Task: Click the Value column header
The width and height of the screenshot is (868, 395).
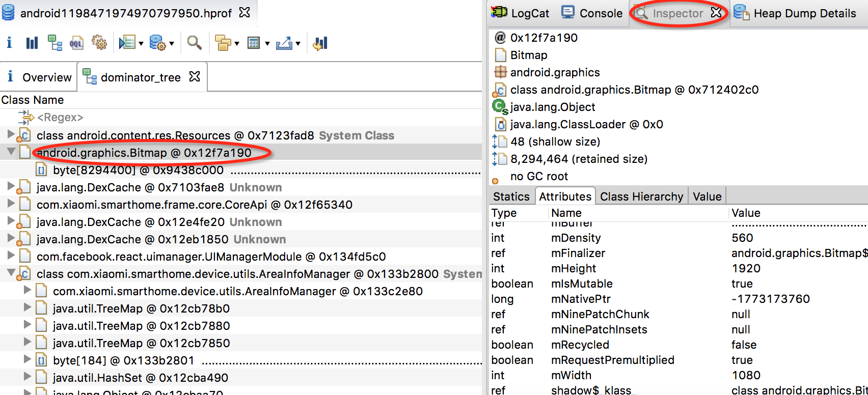Action: tap(746, 213)
